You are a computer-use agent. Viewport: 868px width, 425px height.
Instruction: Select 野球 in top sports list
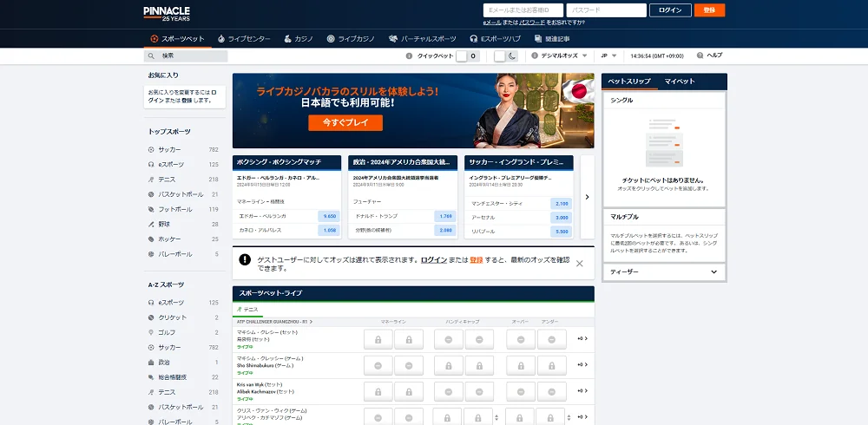tap(183, 225)
